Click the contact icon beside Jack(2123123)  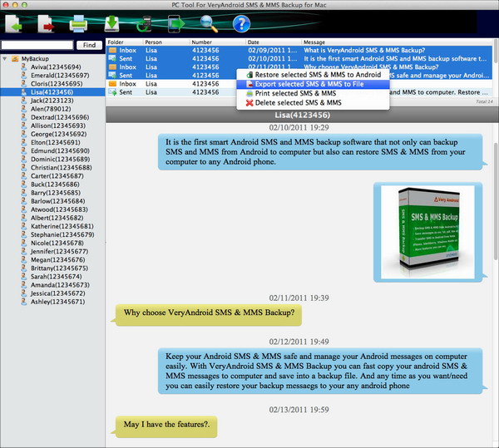click(24, 101)
